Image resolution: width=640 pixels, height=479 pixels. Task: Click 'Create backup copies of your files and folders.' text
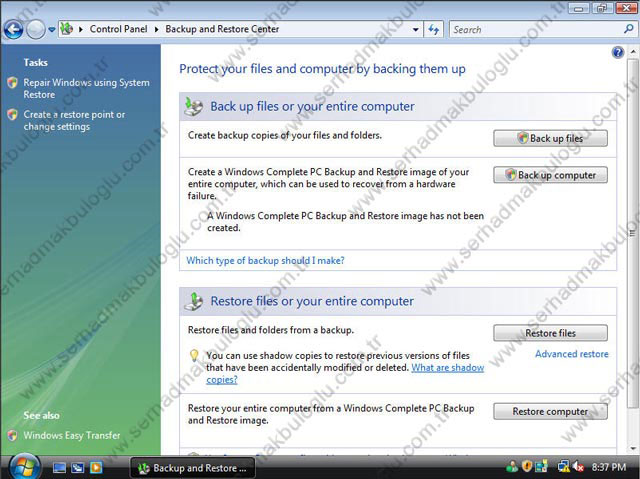[285, 135]
